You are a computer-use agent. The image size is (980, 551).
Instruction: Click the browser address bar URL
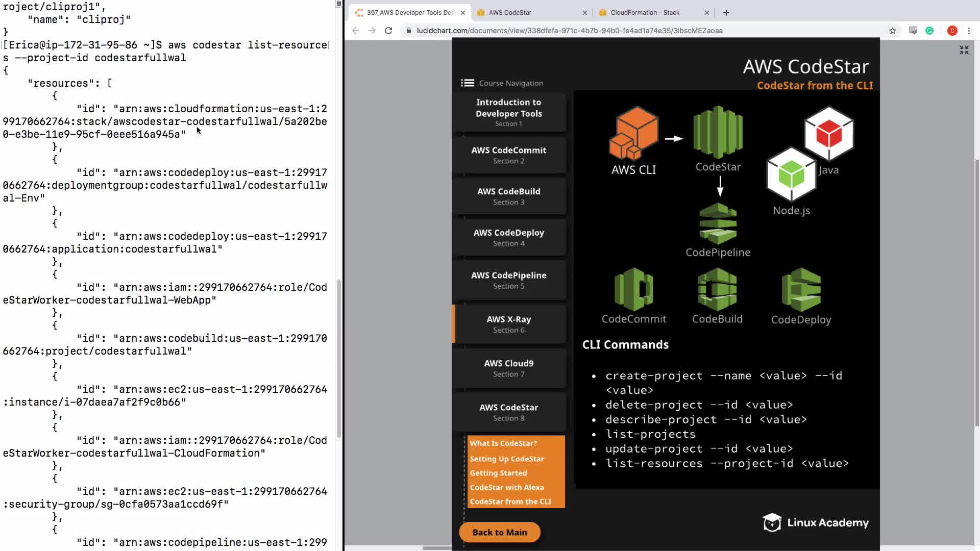click(x=569, y=31)
